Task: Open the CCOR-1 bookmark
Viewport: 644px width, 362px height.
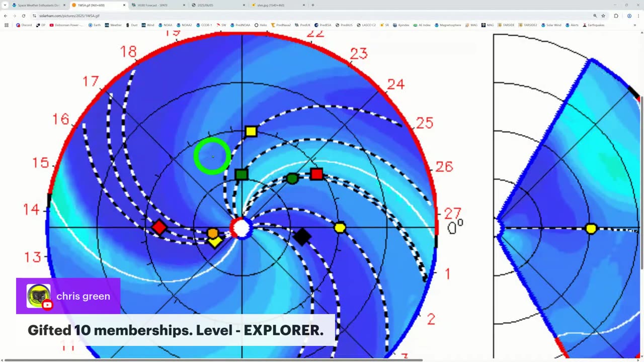Action: (x=204, y=25)
